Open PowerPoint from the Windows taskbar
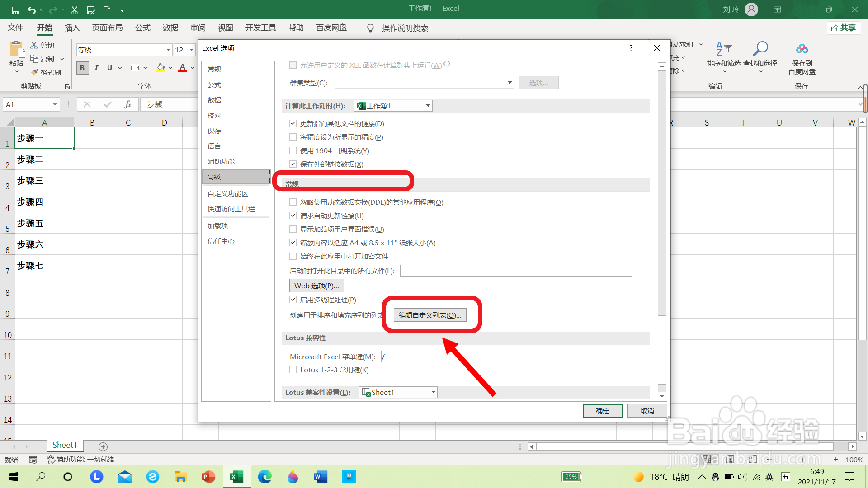 (x=208, y=477)
